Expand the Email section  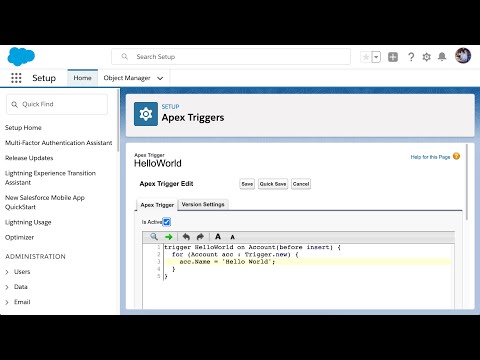pyautogui.click(x=7, y=302)
